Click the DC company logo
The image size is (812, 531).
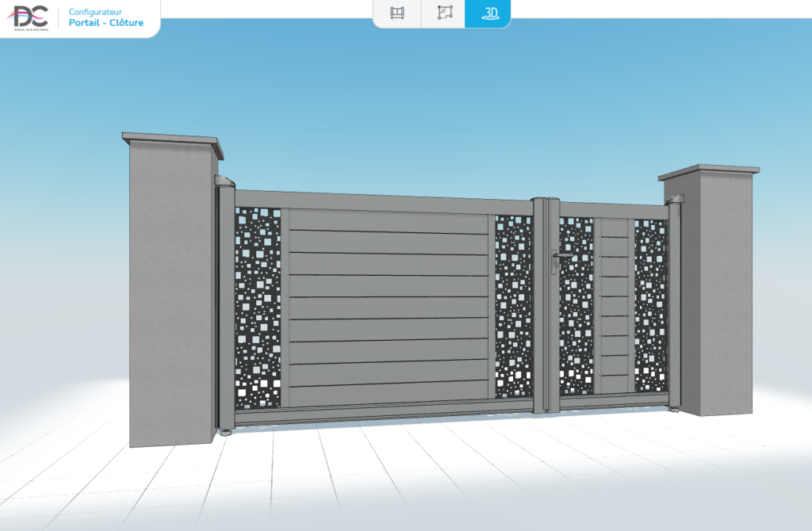coord(29,17)
